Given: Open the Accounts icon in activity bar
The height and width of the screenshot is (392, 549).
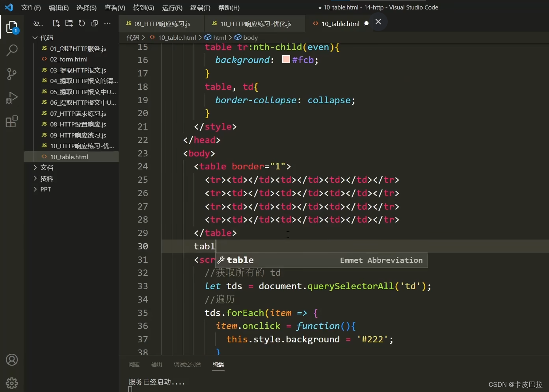Looking at the screenshot, I should pyautogui.click(x=12, y=360).
